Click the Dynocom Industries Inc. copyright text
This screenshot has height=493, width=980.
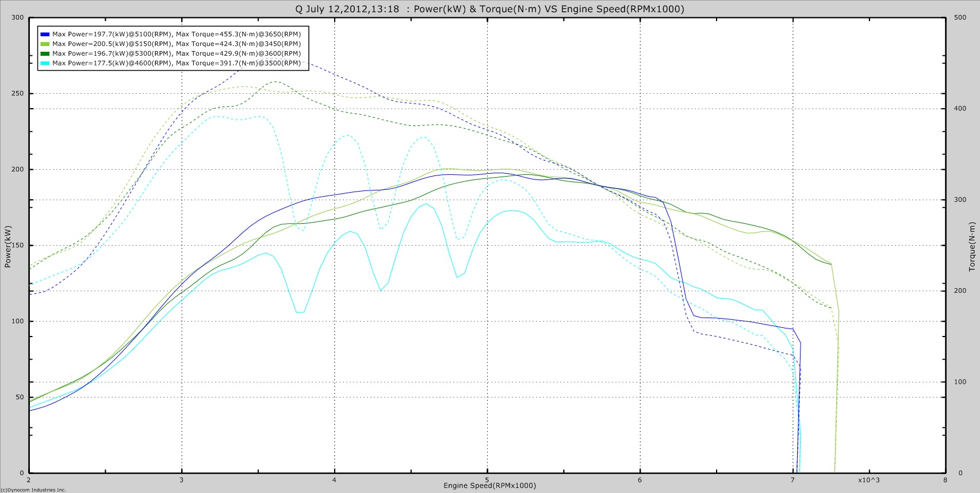[x=33, y=490]
